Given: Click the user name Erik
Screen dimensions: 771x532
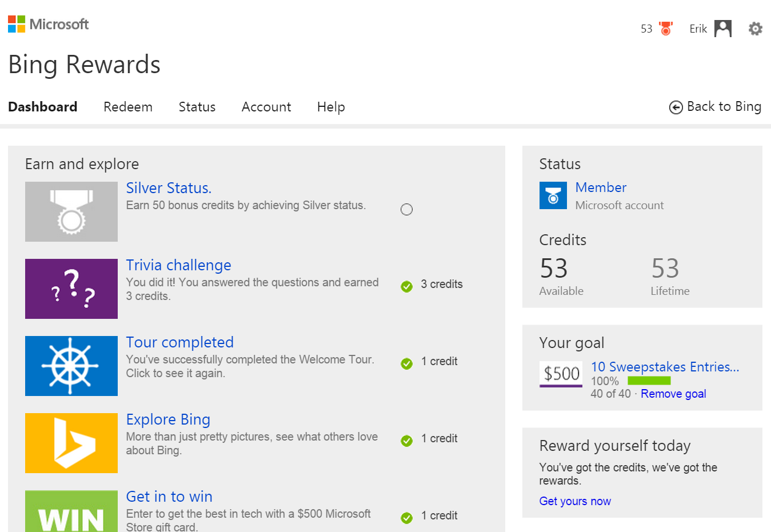Looking at the screenshot, I should (x=698, y=29).
